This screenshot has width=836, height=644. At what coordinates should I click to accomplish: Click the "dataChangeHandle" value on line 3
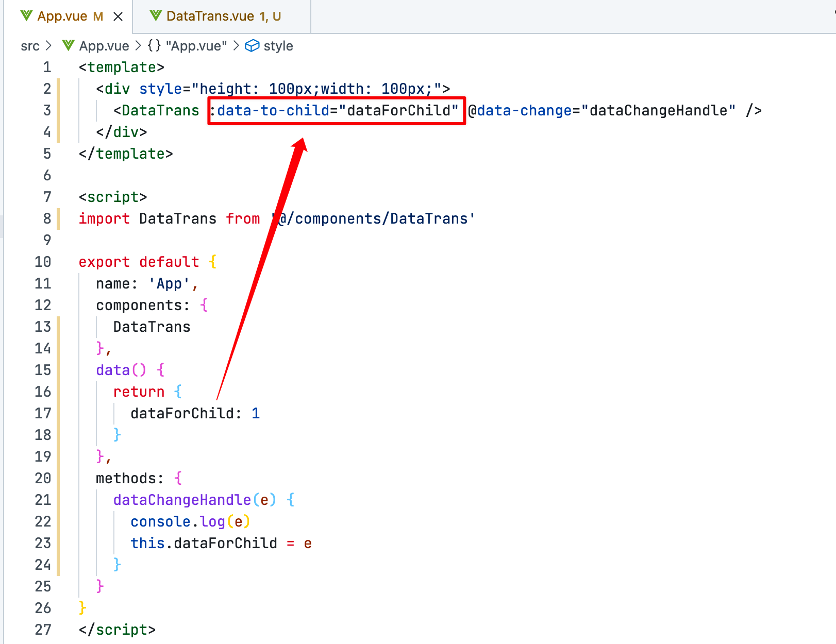coord(658,111)
